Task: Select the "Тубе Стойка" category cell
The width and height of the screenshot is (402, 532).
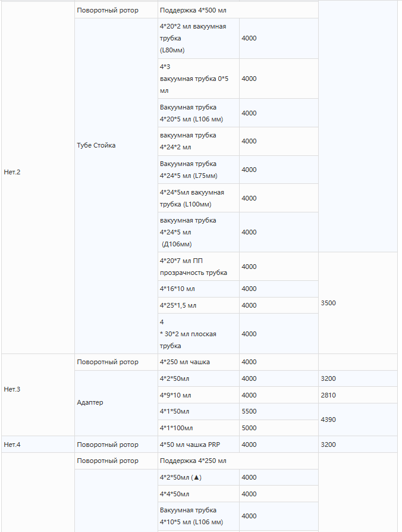Action: coord(96,145)
